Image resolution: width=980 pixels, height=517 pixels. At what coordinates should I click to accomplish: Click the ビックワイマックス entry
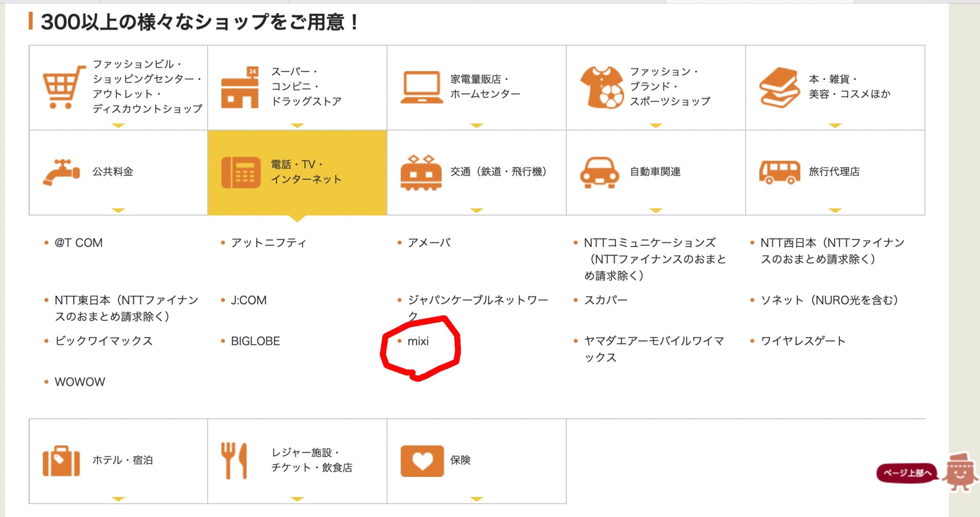[104, 341]
